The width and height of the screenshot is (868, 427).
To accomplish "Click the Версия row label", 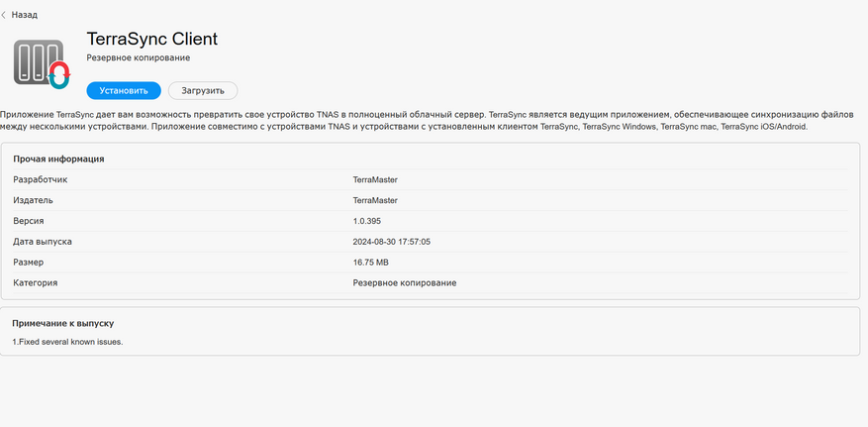I will coord(29,221).
